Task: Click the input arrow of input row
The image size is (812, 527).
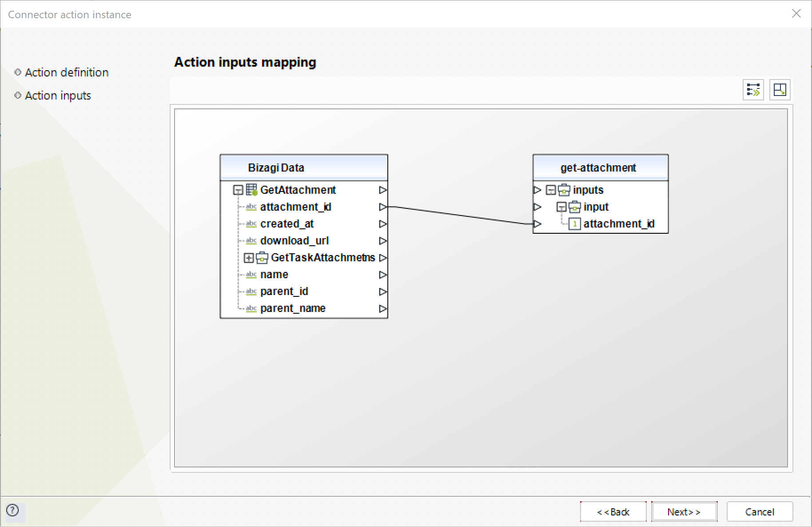Action: [537, 207]
